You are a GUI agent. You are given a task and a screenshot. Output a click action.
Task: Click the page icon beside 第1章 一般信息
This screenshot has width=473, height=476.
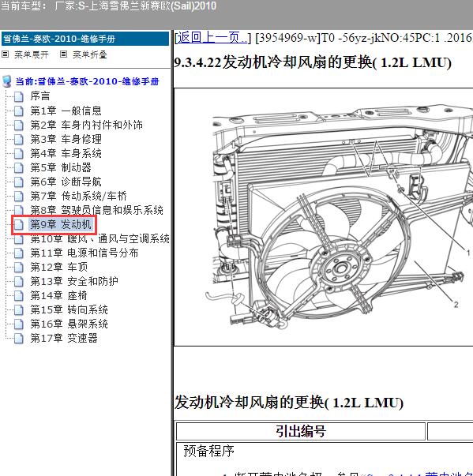pos(19,111)
